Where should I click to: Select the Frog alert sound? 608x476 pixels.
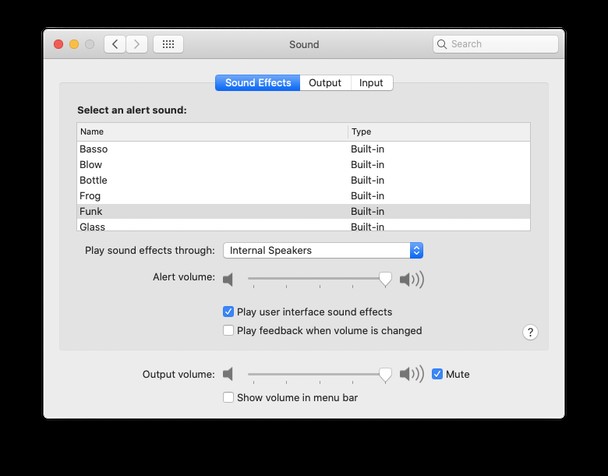coord(303,196)
